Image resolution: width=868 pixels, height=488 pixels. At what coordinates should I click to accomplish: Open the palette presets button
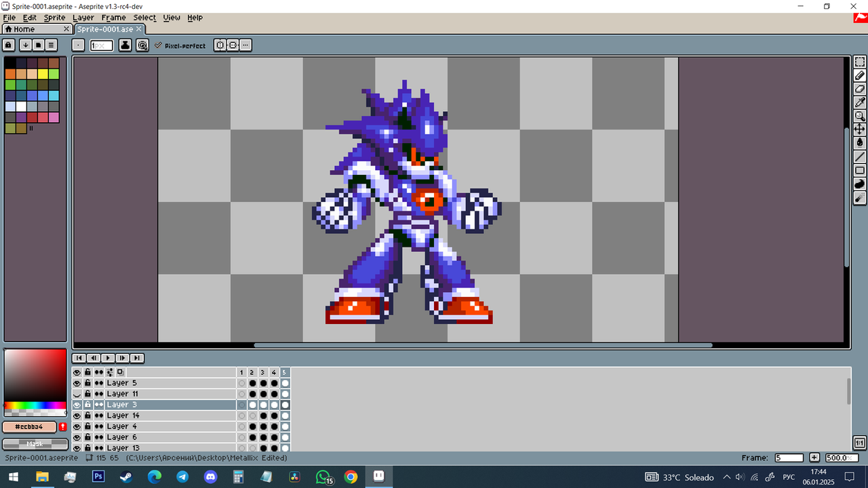(38, 45)
